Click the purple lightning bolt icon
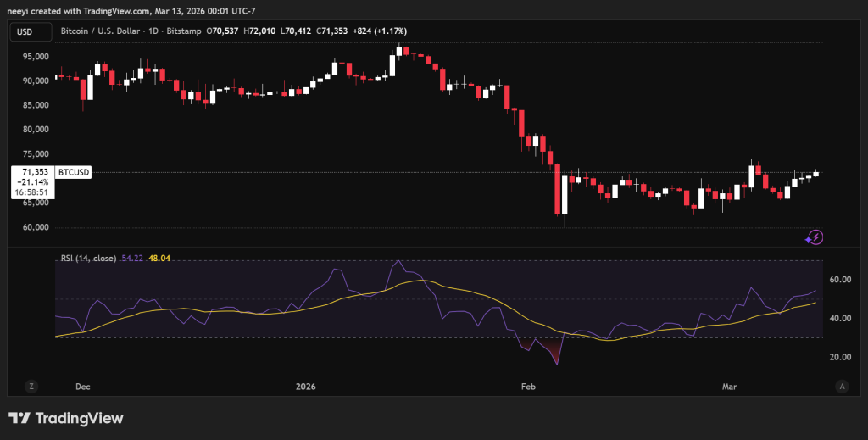 tap(815, 237)
